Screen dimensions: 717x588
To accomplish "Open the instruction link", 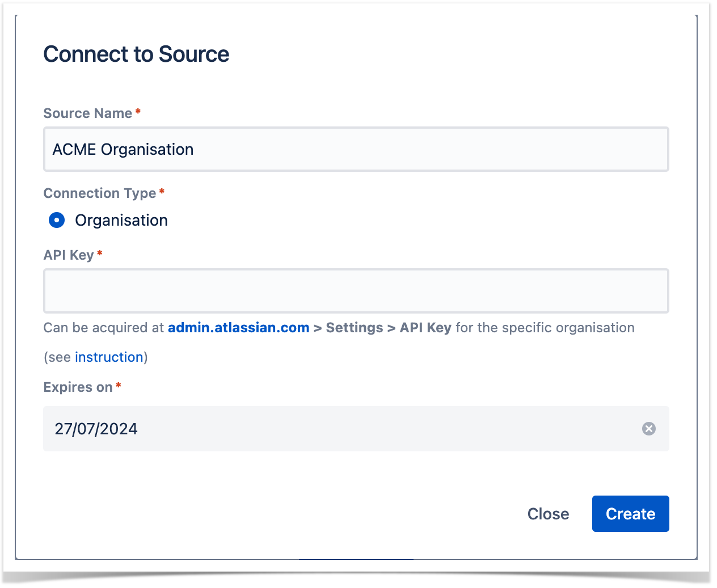I will coord(109,357).
